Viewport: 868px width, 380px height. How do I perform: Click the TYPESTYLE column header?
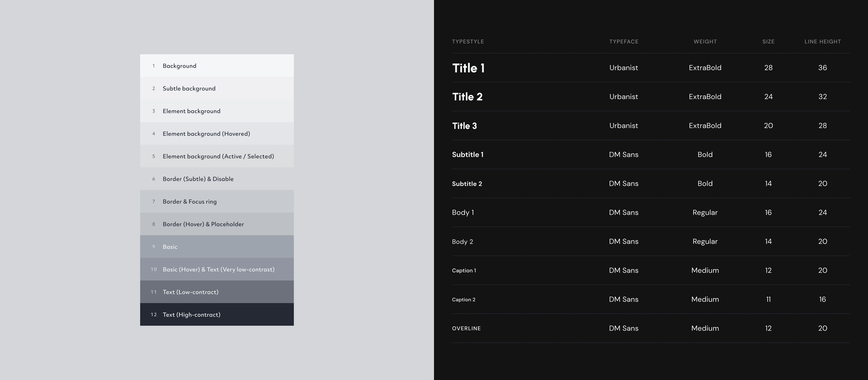(468, 41)
